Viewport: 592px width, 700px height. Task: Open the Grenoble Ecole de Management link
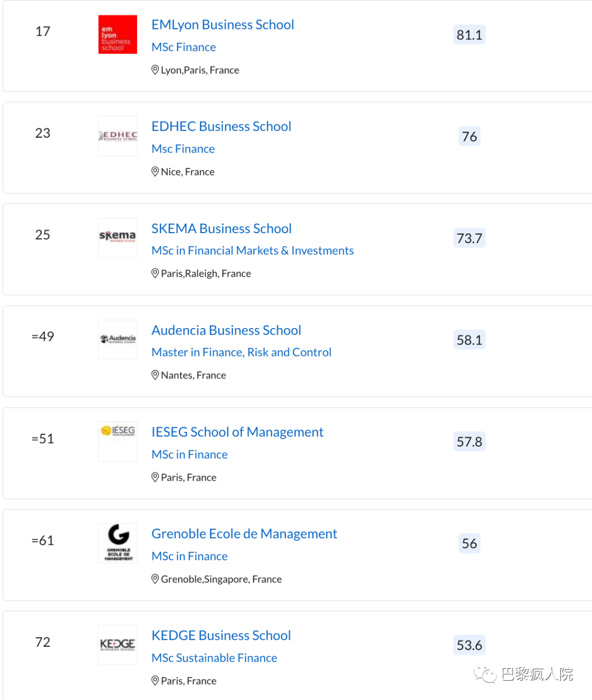click(x=244, y=534)
